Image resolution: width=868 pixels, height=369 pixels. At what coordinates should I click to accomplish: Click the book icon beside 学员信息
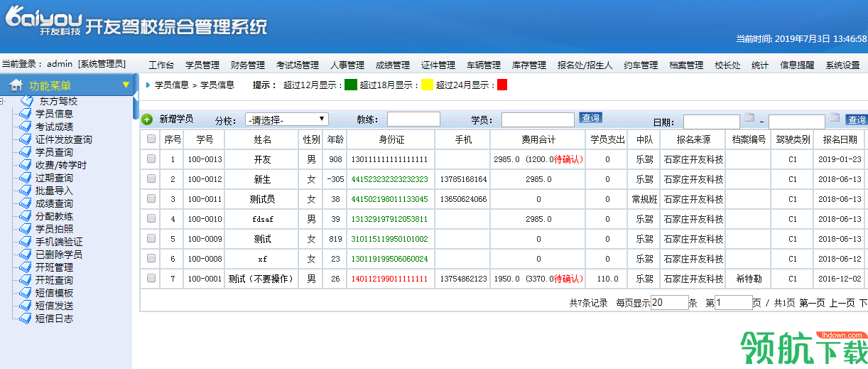[26, 114]
